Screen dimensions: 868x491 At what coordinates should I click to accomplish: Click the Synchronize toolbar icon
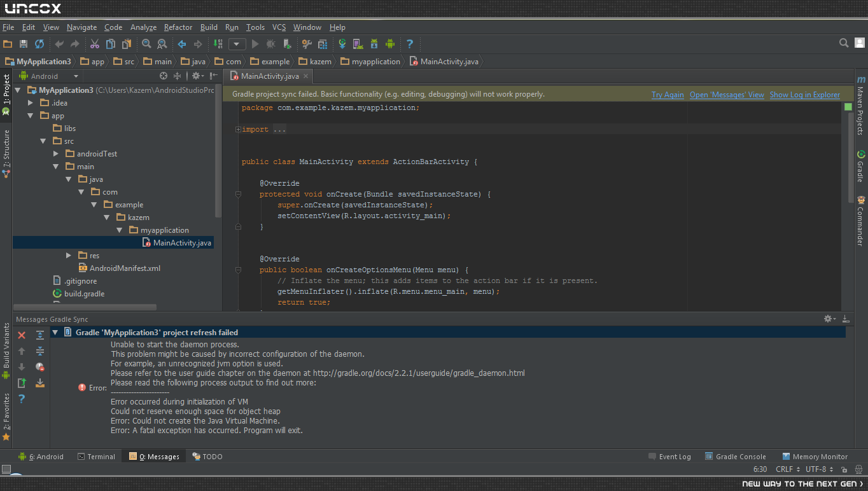coord(39,44)
